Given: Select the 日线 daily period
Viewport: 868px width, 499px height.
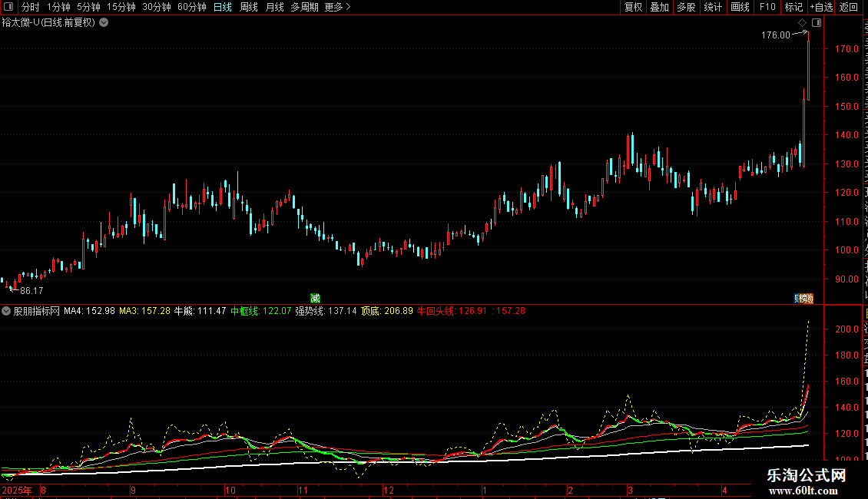Looking at the screenshot, I should [223, 7].
